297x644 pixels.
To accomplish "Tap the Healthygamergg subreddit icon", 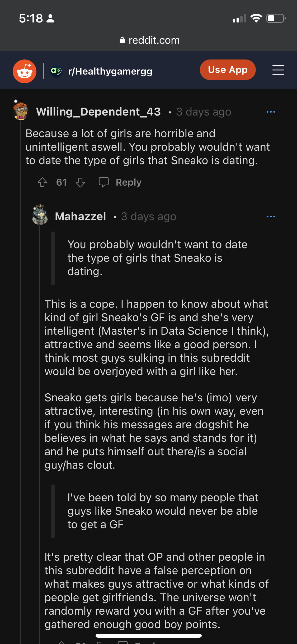I will [56, 71].
